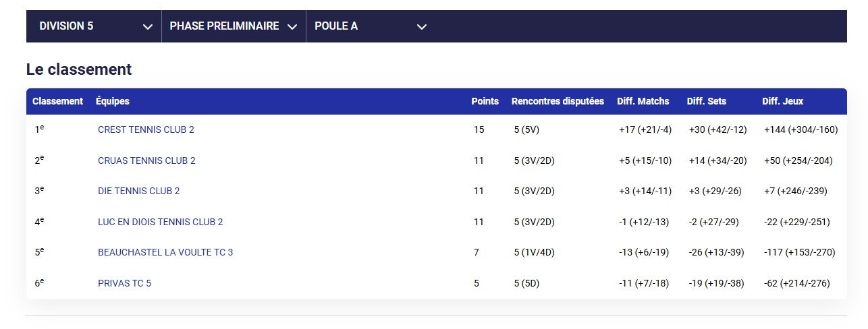Viewport: 868px width, 329px height.
Task: Click the Points column header
Action: coord(485,101)
